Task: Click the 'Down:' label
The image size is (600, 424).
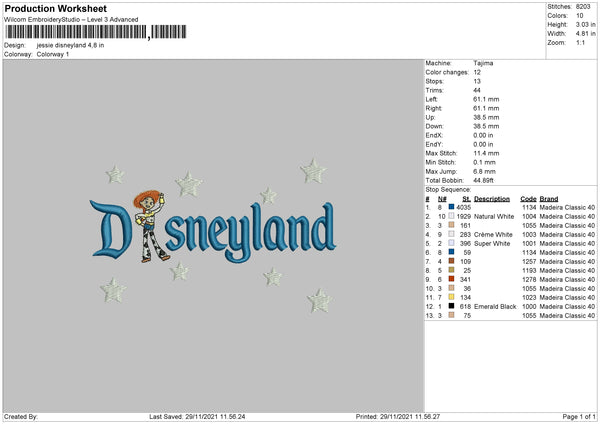Action: (x=434, y=126)
